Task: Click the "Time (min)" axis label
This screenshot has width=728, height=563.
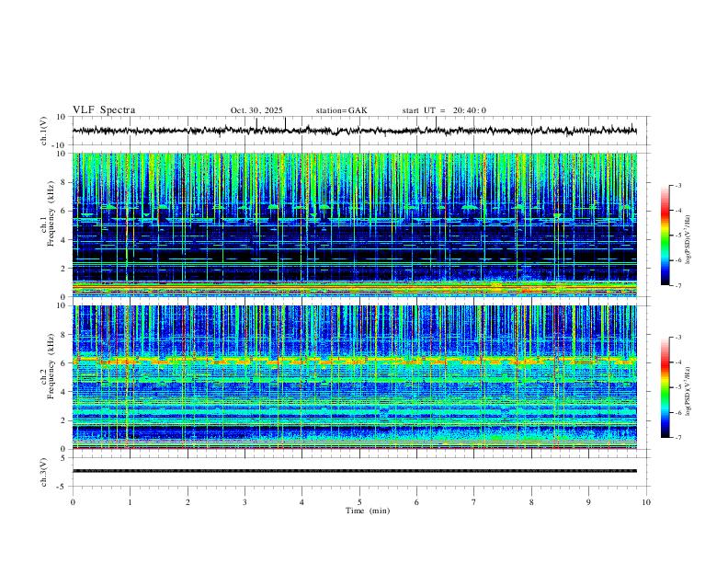Action: (x=368, y=511)
